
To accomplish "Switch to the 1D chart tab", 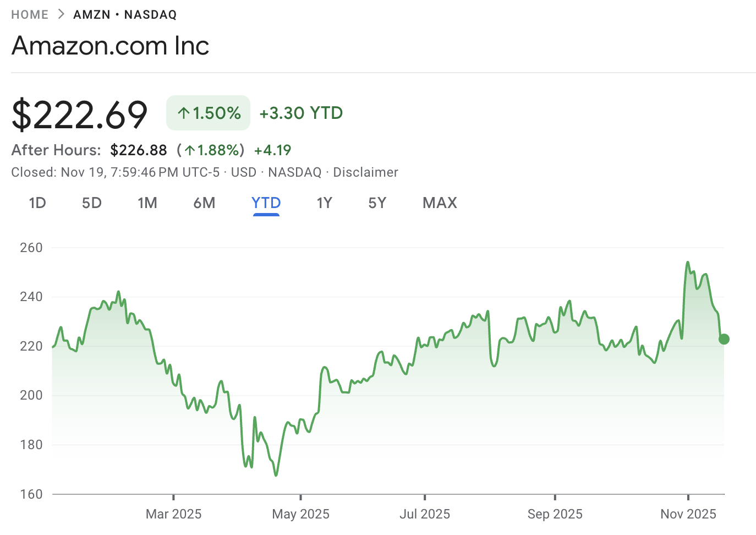I will pyautogui.click(x=37, y=203).
